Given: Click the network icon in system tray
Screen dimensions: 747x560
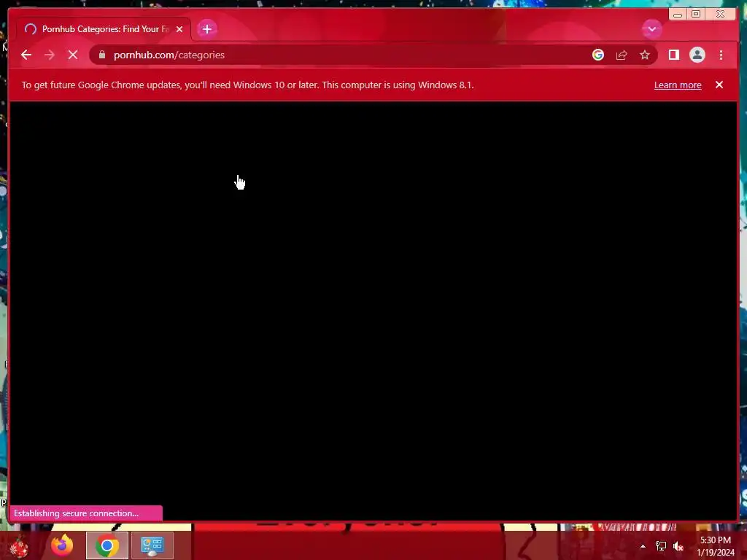Looking at the screenshot, I should tap(661, 546).
